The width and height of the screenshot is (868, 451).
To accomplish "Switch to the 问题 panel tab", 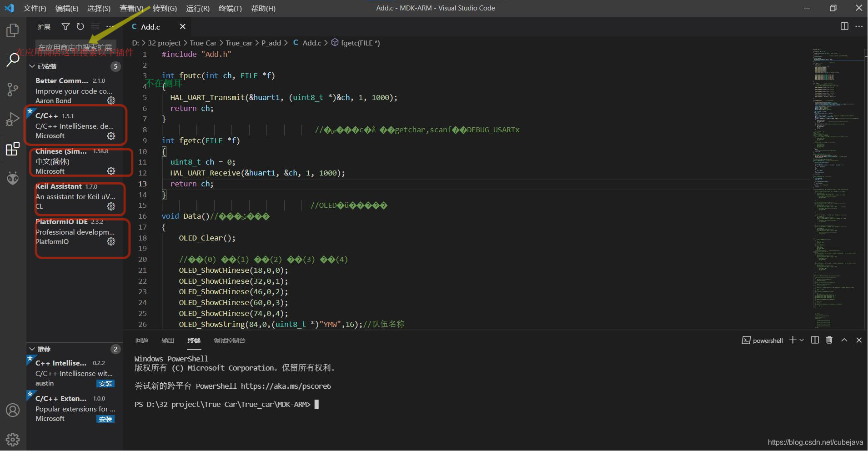I will coord(142,341).
